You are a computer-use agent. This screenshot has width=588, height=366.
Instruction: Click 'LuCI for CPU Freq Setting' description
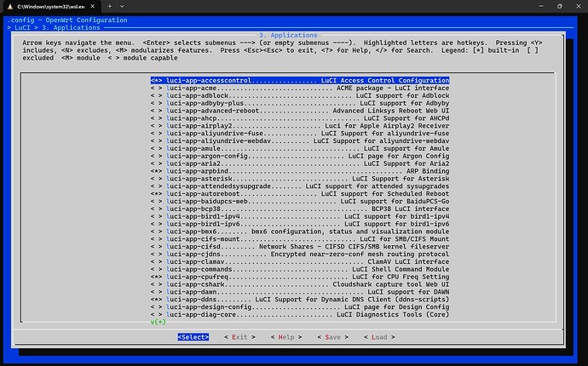tap(401, 277)
